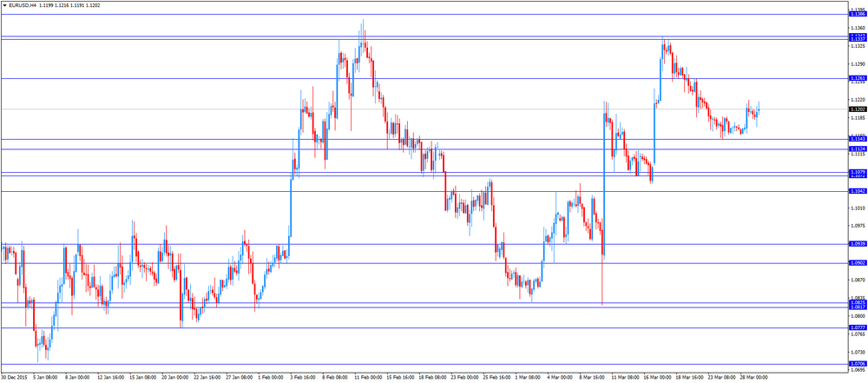Click the 12 Jan 16:00 time label
The height and width of the screenshot is (383, 868).
[x=109, y=377]
